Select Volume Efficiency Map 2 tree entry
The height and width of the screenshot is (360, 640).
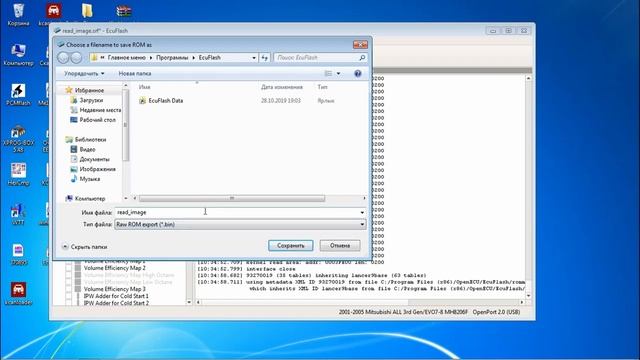(115, 268)
